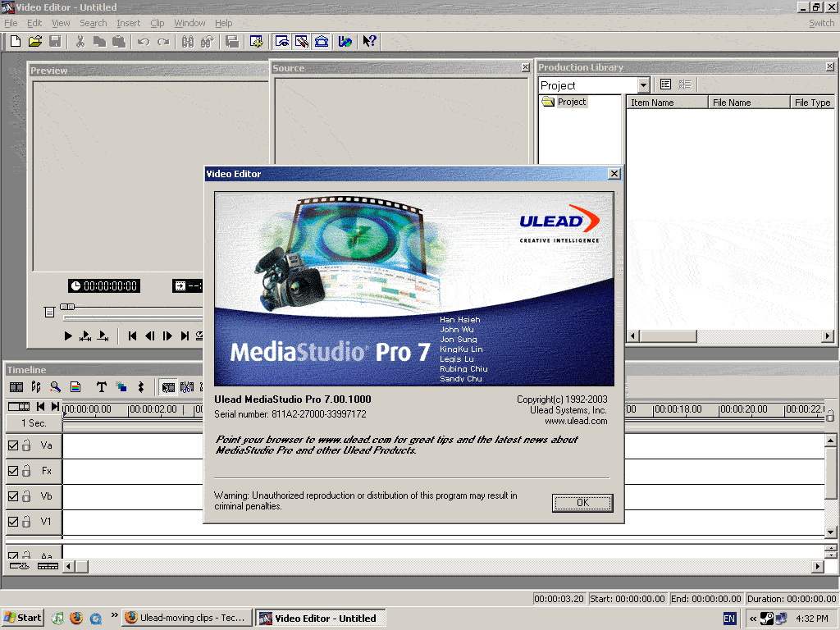Click the context help arrow icon
This screenshot has width=840, height=630.
tap(369, 41)
